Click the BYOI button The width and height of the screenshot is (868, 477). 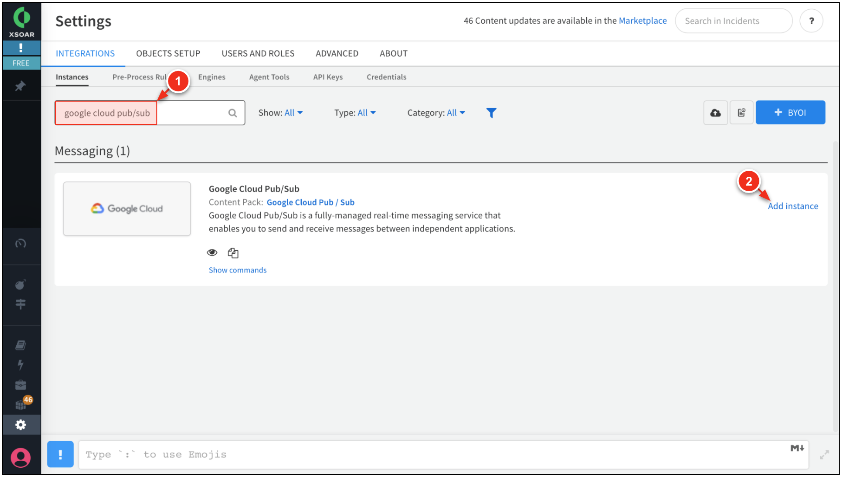click(x=790, y=113)
